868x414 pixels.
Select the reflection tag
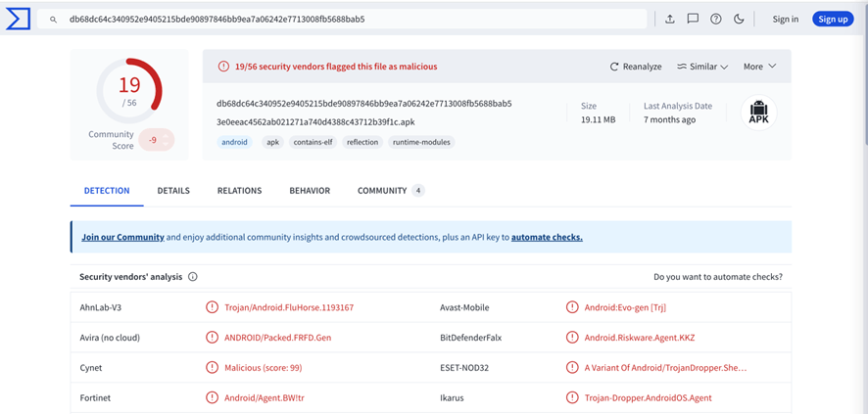coord(362,142)
